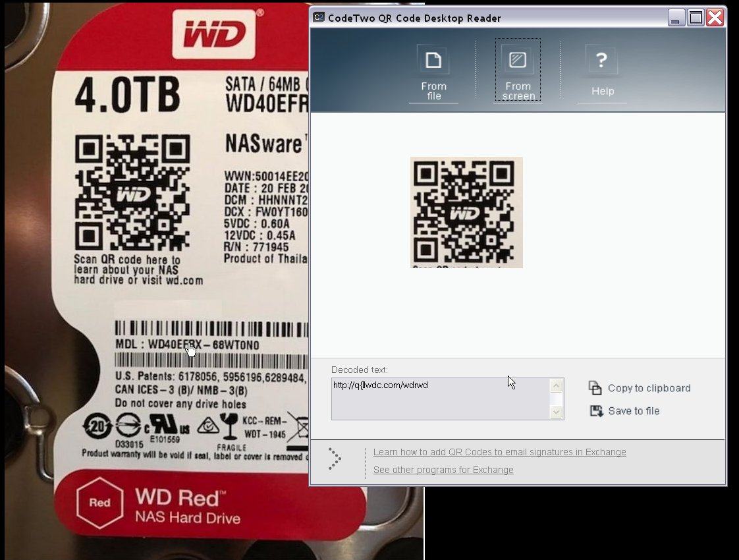Click the captured QR code preview image

466,213
